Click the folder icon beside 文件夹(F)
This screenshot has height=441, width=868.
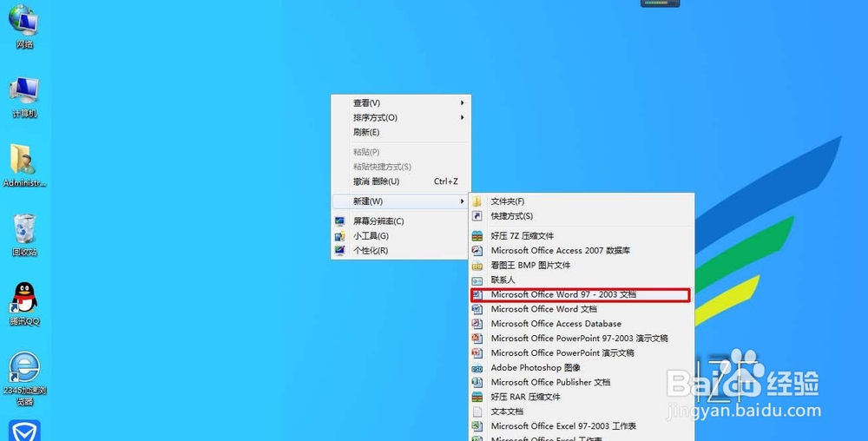tap(477, 201)
